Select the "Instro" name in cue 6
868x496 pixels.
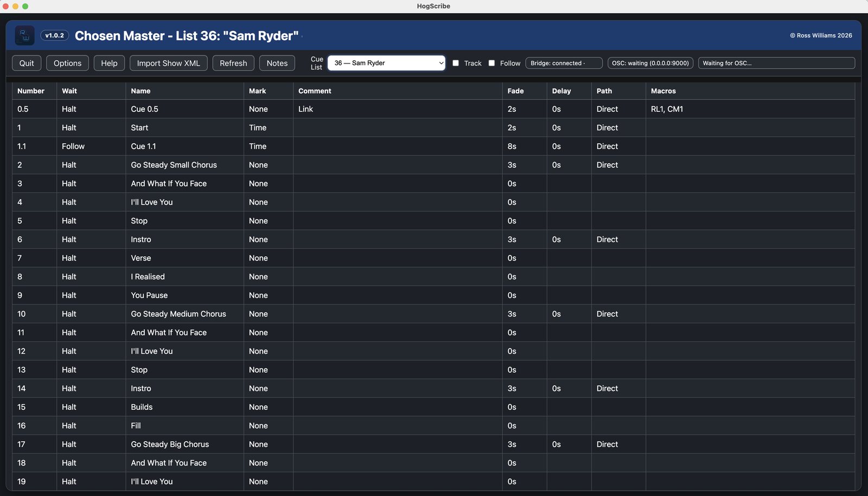click(141, 239)
